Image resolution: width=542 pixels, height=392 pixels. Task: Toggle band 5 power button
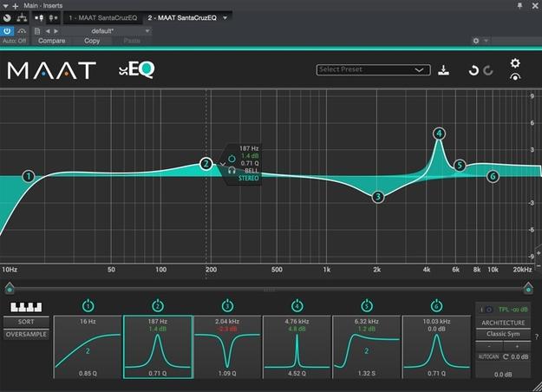[x=367, y=305]
